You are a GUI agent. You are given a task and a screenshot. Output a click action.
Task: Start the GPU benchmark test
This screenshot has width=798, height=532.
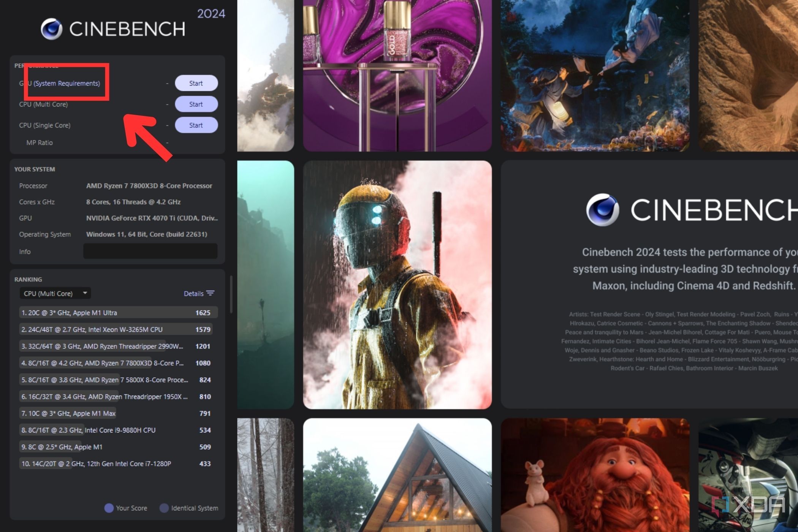tap(196, 83)
